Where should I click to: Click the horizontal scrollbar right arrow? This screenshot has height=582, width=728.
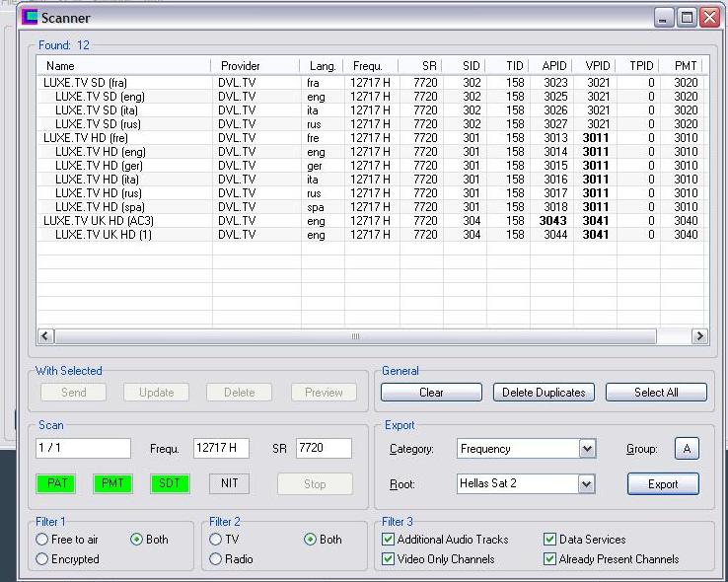pyautogui.click(x=699, y=336)
